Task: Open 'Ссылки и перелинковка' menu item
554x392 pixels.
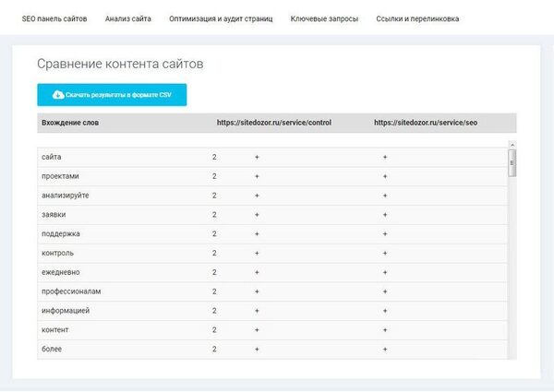Action: coord(417,18)
